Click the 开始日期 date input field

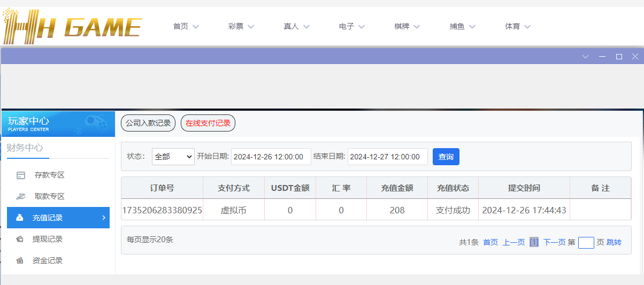pyautogui.click(x=271, y=157)
